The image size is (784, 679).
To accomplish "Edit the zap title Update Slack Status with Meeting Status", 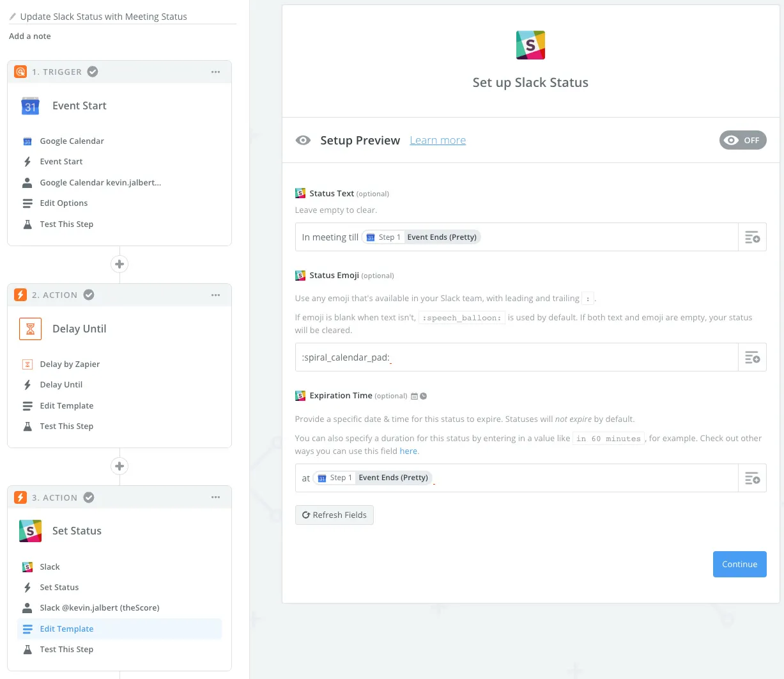I will (x=104, y=17).
